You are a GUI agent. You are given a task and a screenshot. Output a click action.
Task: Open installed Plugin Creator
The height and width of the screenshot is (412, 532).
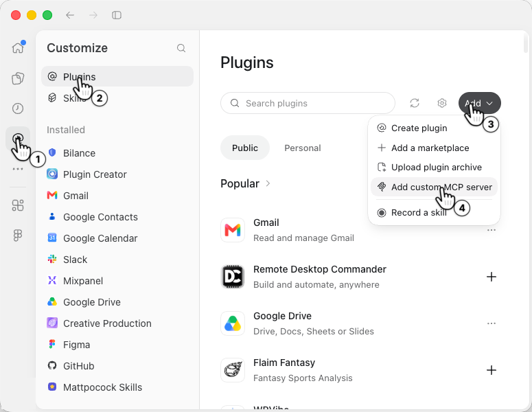(x=117, y=174)
